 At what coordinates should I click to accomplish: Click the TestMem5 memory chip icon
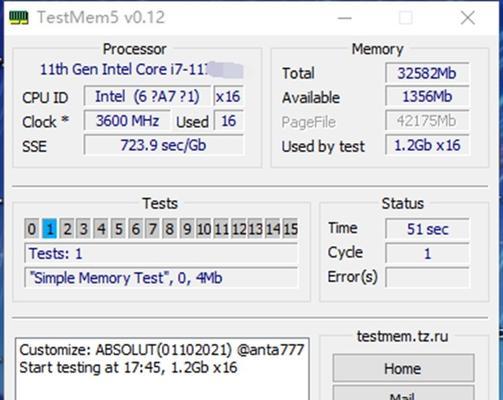(x=19, y=17)
